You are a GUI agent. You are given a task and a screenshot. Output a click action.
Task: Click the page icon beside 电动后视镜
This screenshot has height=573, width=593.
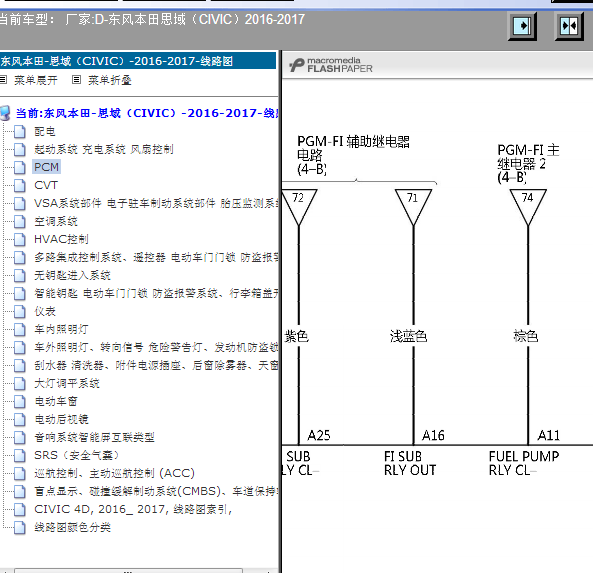tap(20, 419)
